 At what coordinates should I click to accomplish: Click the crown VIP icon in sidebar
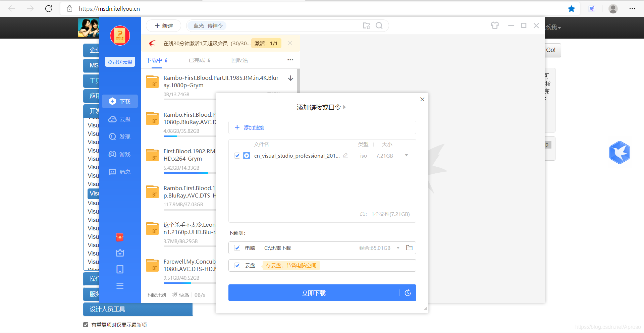click(x=120, y=253)
